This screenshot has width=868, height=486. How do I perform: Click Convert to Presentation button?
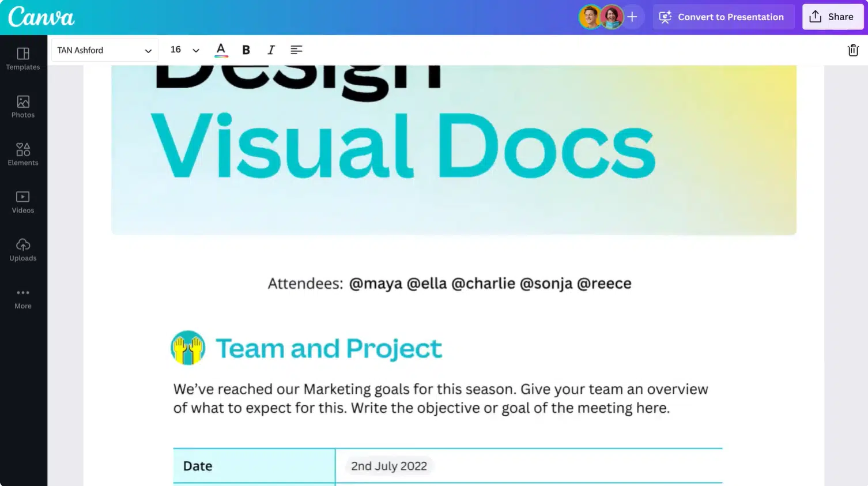coord(723,17)
